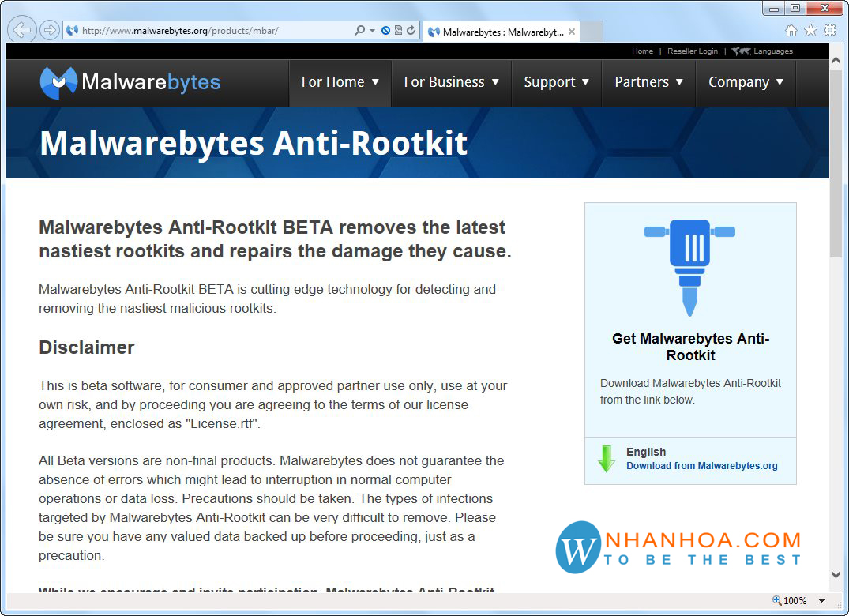Click the page scrollbar down arrow
Viewport: 849px width, 616px height.
tap(836, 574)
